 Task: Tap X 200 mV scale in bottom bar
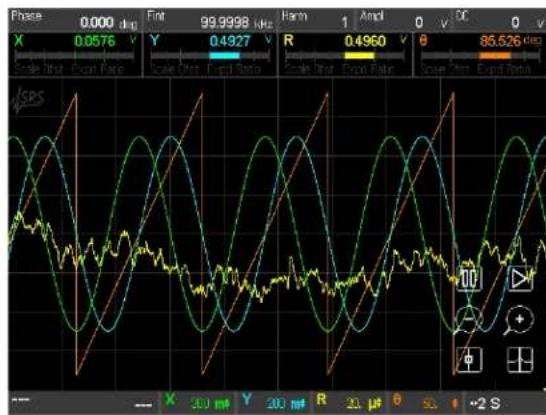[197, 403]
